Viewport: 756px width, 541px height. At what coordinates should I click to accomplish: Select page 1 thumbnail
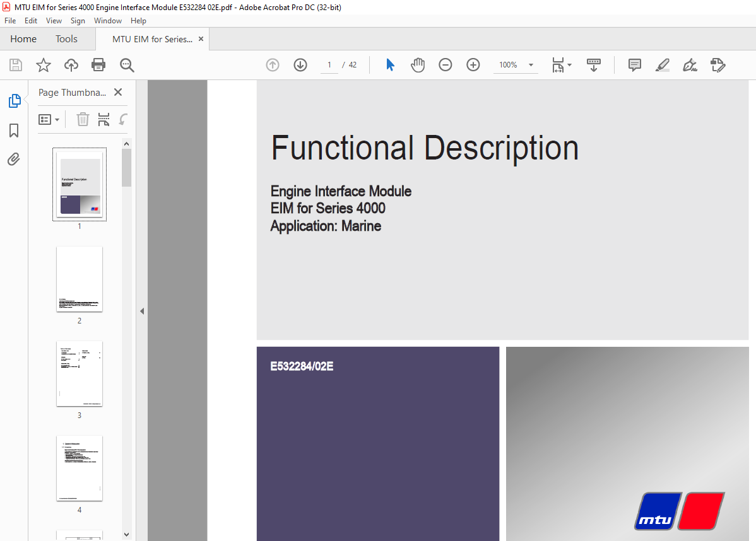point(80,185)
